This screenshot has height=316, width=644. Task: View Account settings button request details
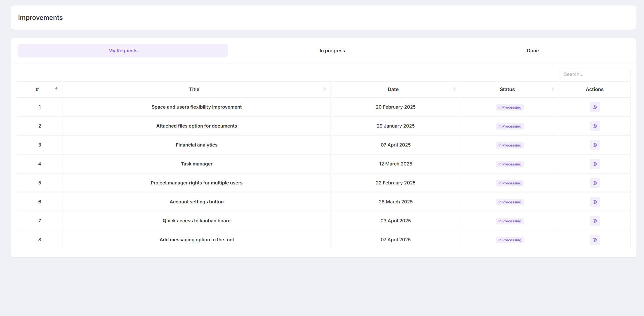[x=594, y=202]
